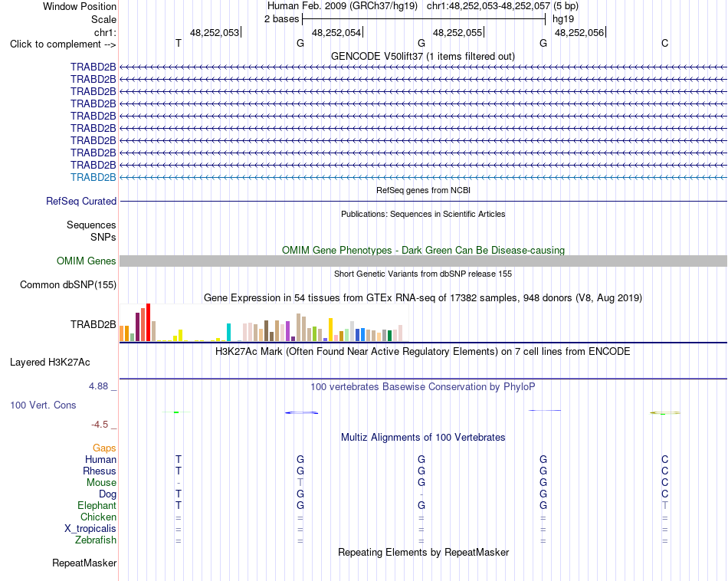This screenshot has width=728, height=581.
Task: Click the Common dbSNP(155) track label
Action: 68,284
